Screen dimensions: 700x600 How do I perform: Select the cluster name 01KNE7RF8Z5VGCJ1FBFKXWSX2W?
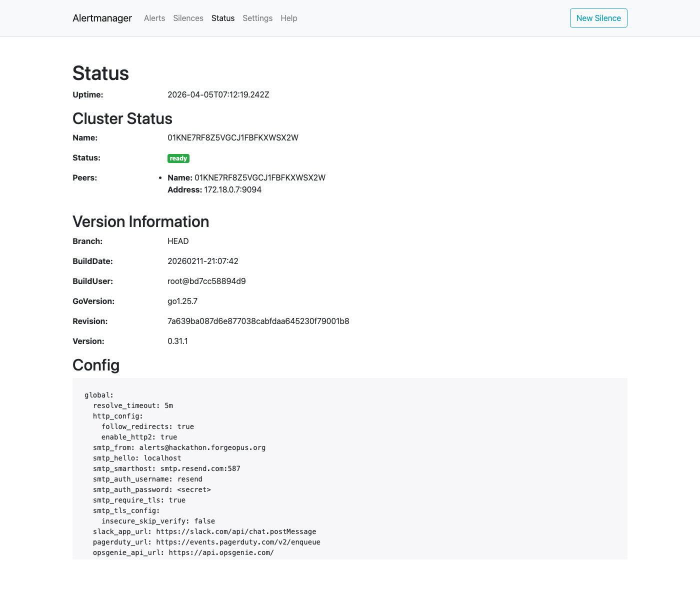(233, 137)
